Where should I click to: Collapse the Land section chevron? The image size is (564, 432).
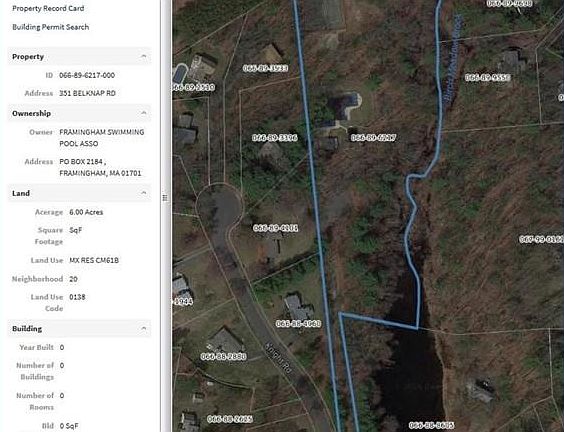click(144, 193)
